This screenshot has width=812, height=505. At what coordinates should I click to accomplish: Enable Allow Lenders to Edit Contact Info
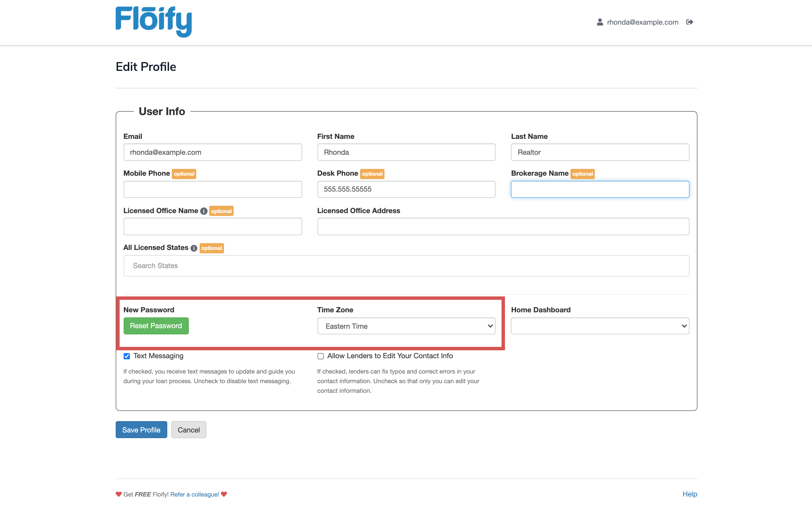[320, 356]
